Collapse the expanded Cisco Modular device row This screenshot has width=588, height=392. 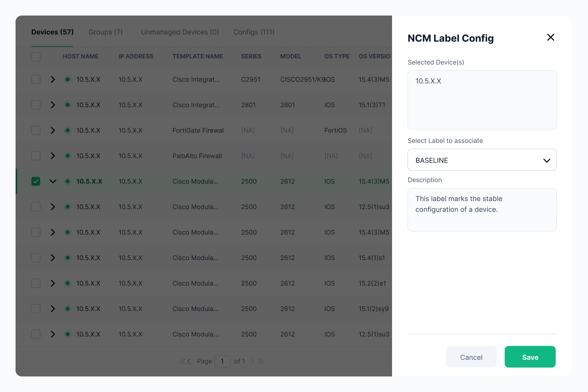tap(53, 181)
